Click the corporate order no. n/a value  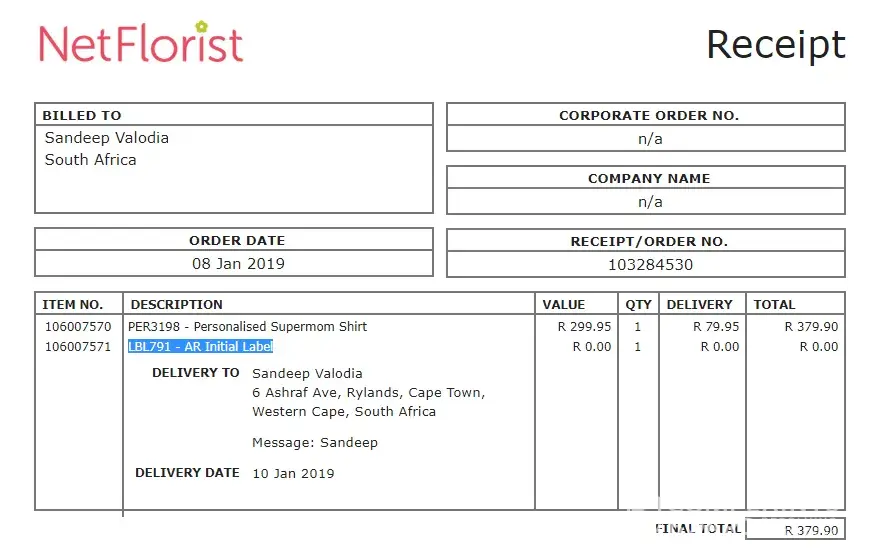tap(650, 139)
